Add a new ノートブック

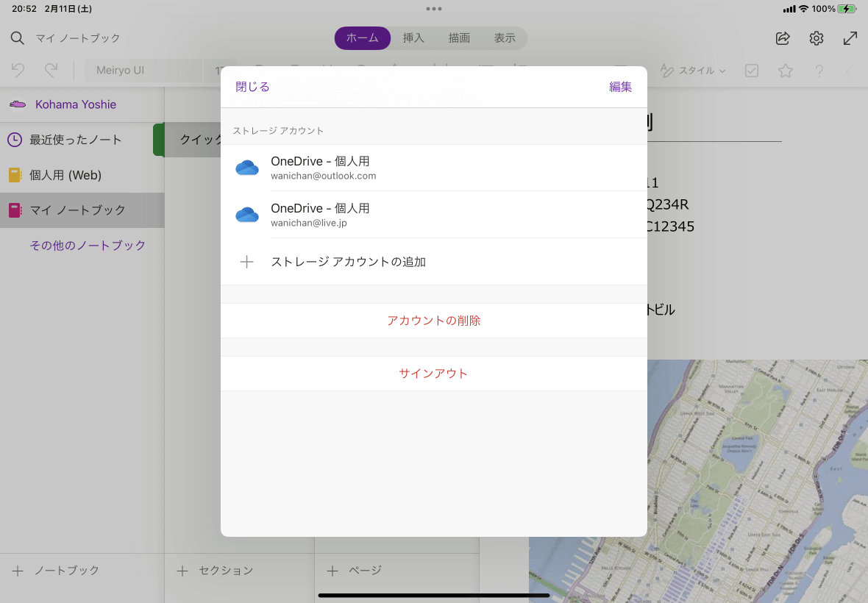pyautogui.click(x=55, y=571)
